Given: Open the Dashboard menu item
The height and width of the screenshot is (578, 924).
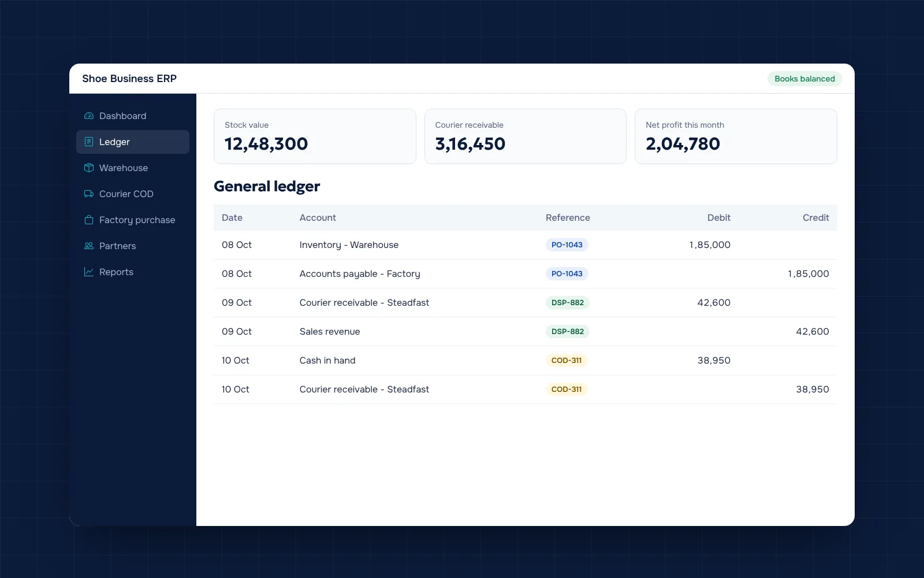Looking at the screenshot, I should (x=133, y=116).
